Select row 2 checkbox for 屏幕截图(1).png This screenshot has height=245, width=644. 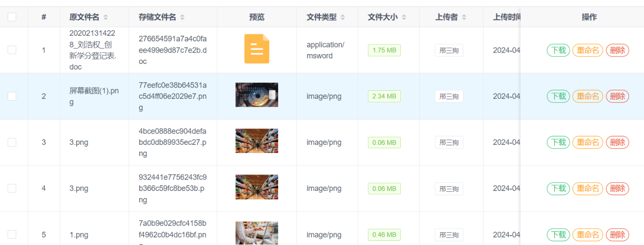pos(12,96)
